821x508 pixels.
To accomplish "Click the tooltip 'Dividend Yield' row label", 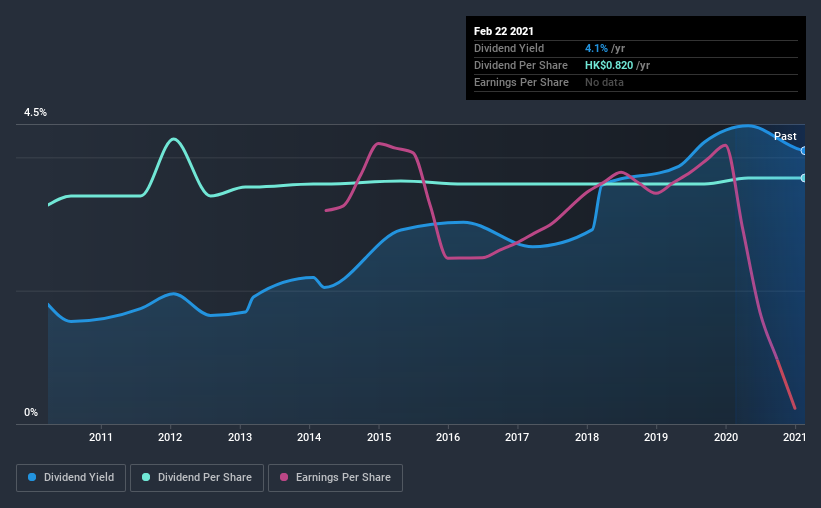I will [509, 48].
